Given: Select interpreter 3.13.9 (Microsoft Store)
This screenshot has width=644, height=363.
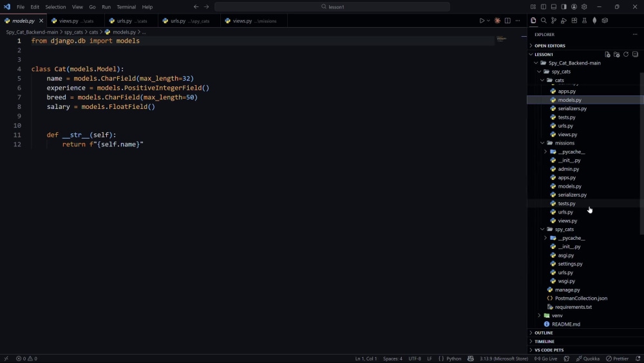Looking at the screenshot, I should click(504, 358).
